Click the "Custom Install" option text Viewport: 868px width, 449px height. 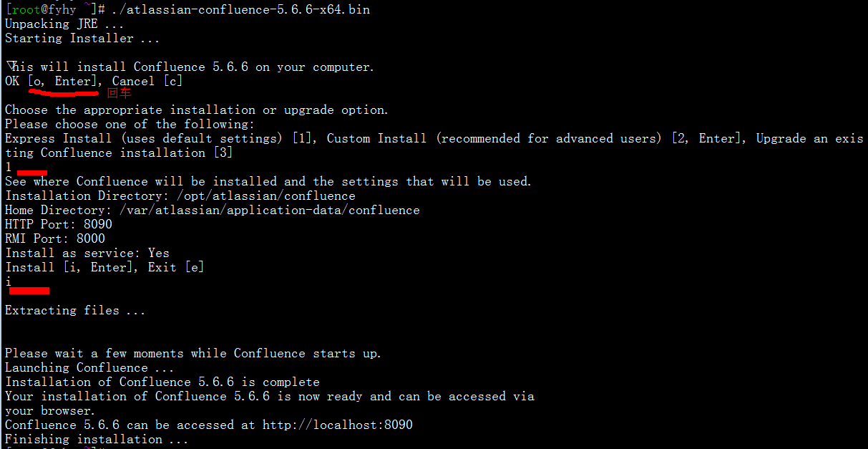pos(377,138)
